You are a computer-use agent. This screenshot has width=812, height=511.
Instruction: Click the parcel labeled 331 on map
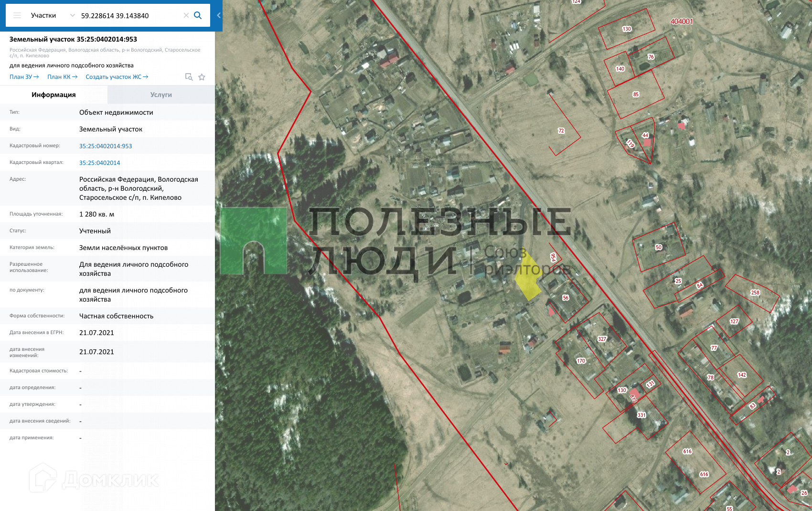coord(641,415)
